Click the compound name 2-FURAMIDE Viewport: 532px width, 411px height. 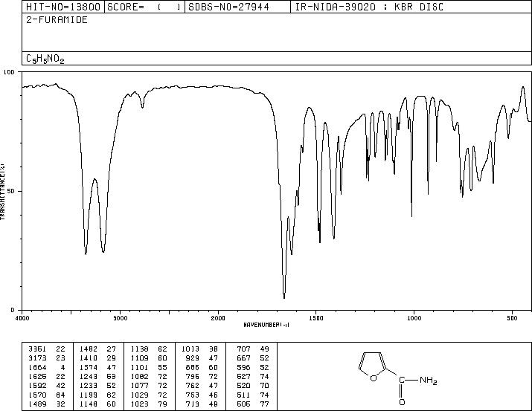[x=57, y=20]
